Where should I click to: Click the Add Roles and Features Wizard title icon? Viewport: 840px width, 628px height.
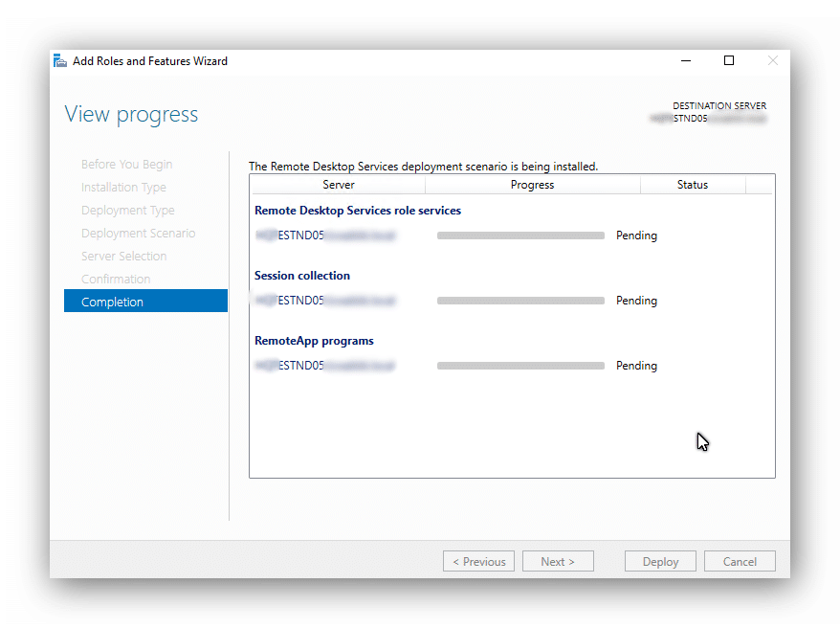pyautogui.click(x=60, y=61)
